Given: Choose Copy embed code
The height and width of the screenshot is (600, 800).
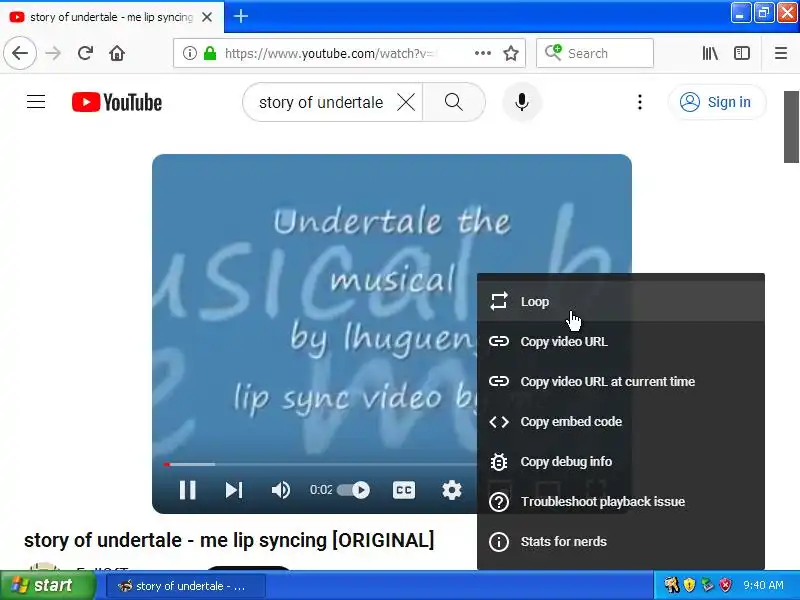Looking at the screenshot, I should click(x=621, y=421).
